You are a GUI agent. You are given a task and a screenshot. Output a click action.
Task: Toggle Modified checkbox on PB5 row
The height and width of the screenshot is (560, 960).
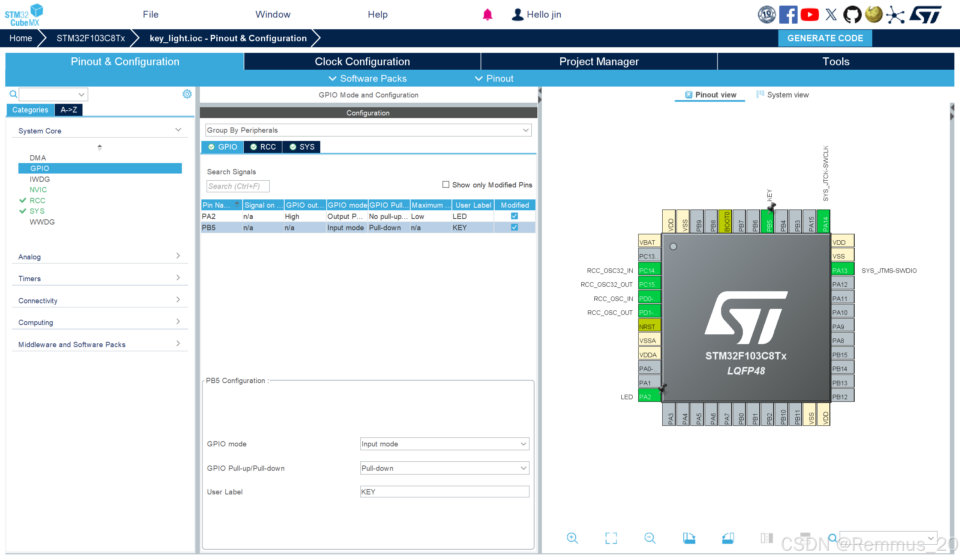514,227
